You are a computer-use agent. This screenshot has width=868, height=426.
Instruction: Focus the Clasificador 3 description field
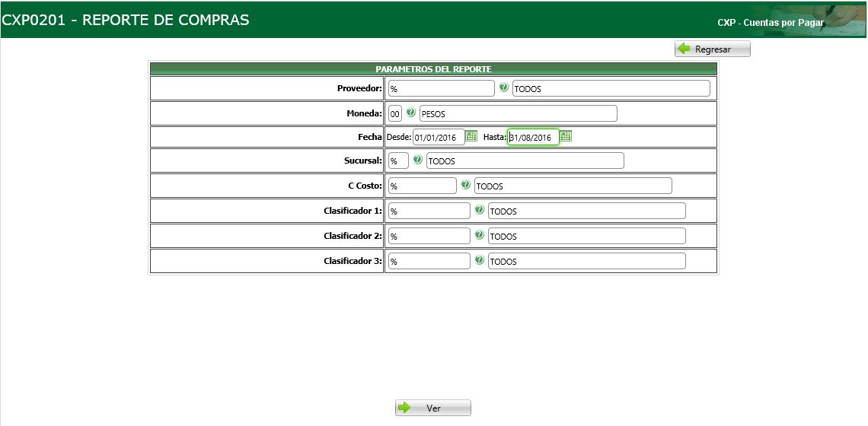[587, 261]
